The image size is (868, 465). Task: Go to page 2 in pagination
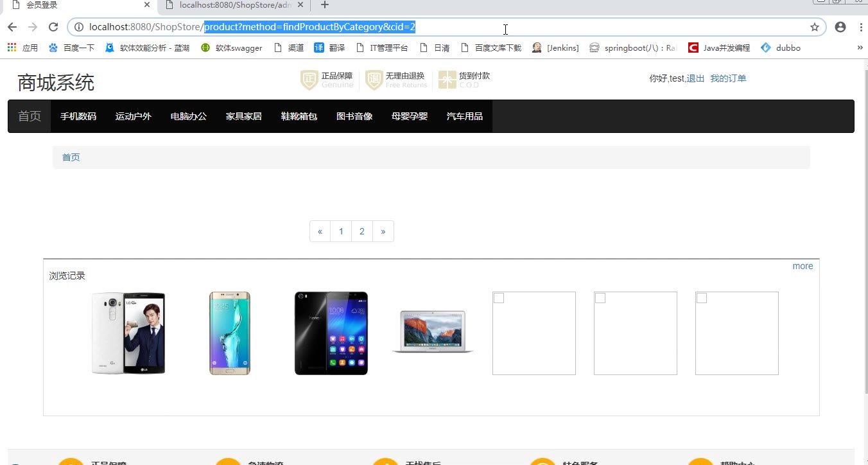362,231
